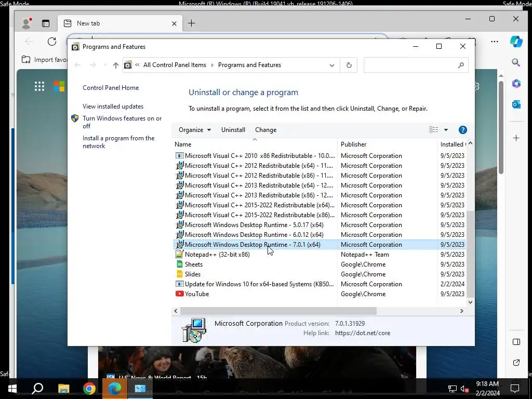Open the recent locations dropdown arrow

105,65
